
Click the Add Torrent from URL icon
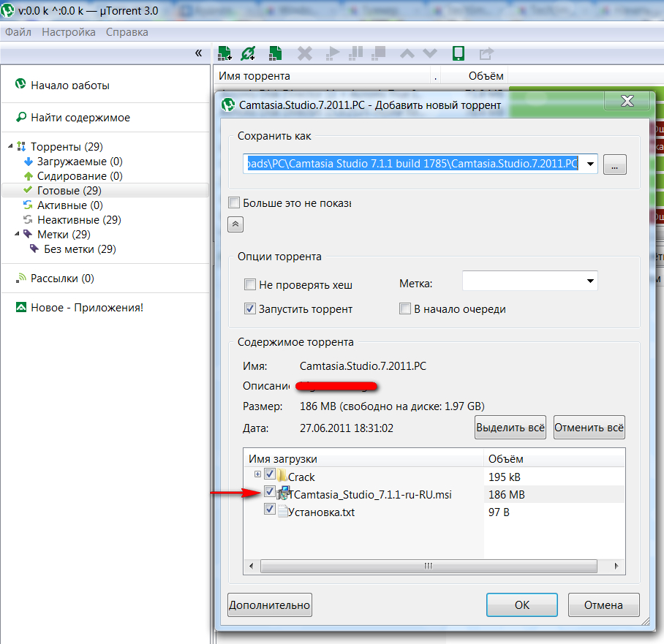click(x=248, y=53)
